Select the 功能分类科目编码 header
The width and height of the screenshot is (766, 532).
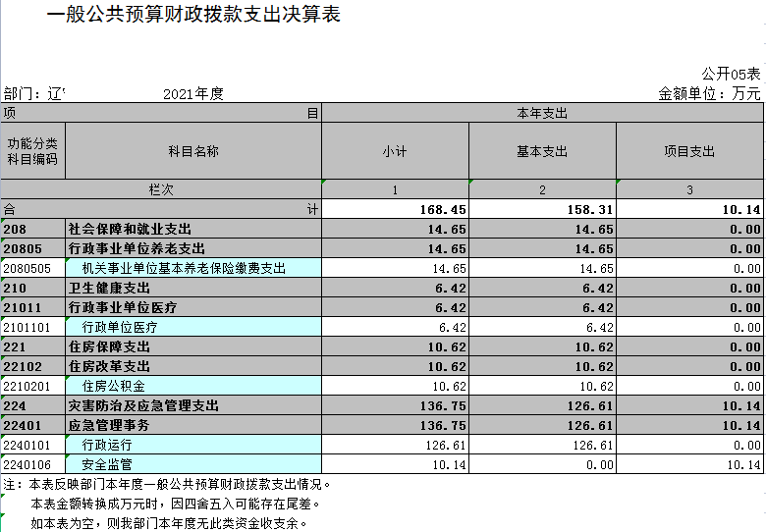tap(32, 151)
